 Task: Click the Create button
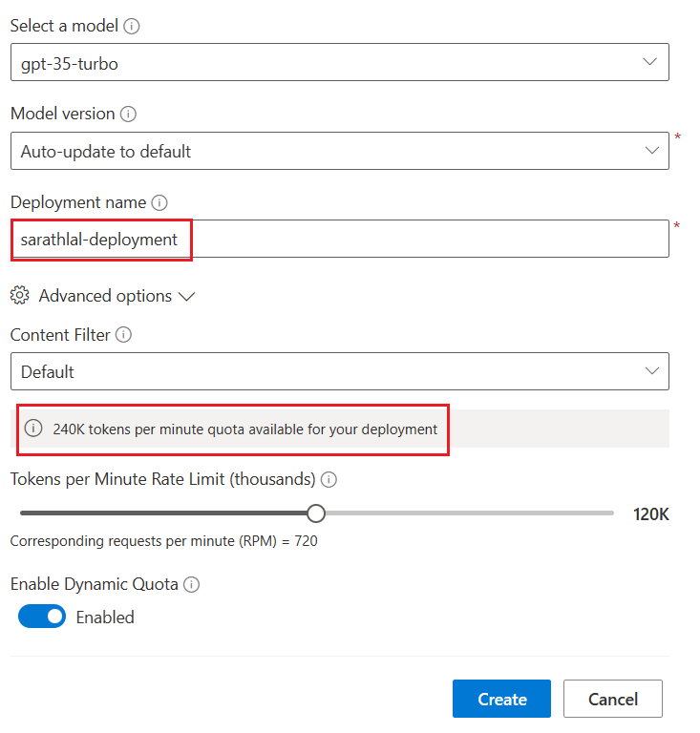(x=501, y=699)
